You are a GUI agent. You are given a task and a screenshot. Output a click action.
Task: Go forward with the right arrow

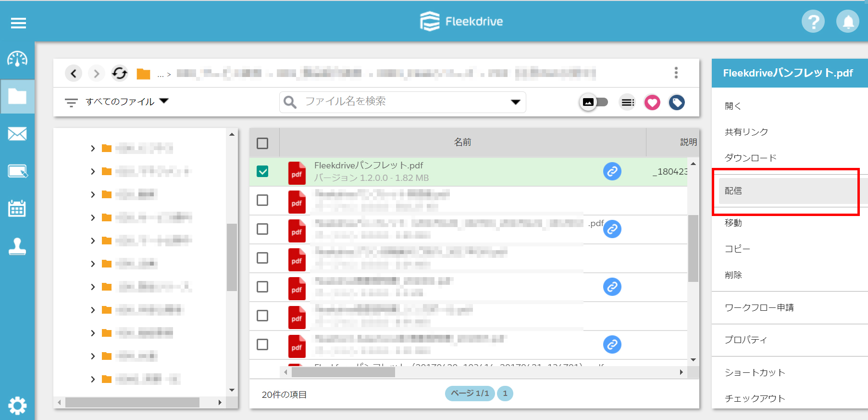[97, 73]
